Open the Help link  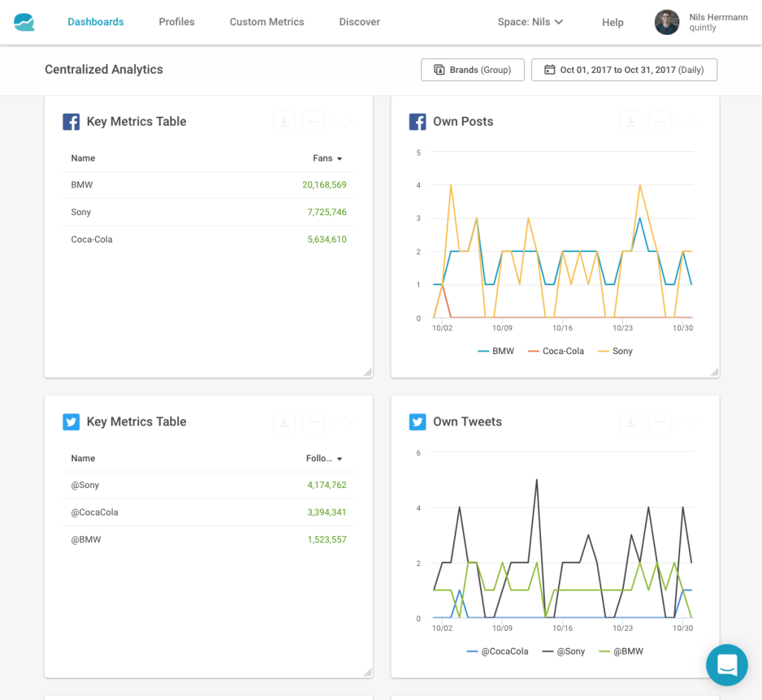tap(612, 22)
